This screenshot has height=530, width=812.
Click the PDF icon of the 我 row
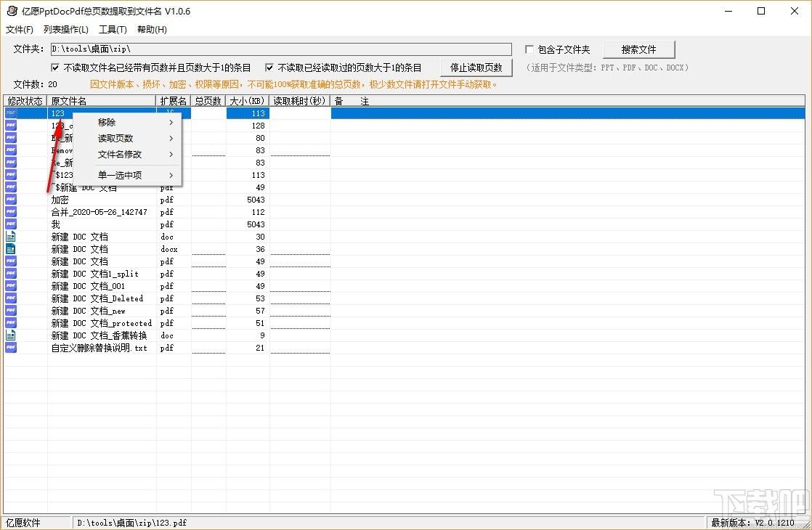tap(11, 224)
